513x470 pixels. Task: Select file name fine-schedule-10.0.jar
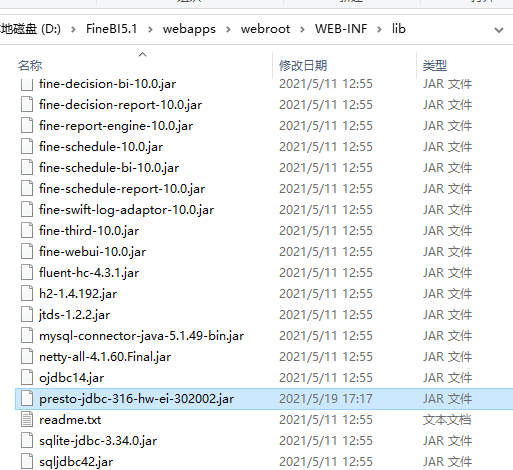(x=101, y=147)
